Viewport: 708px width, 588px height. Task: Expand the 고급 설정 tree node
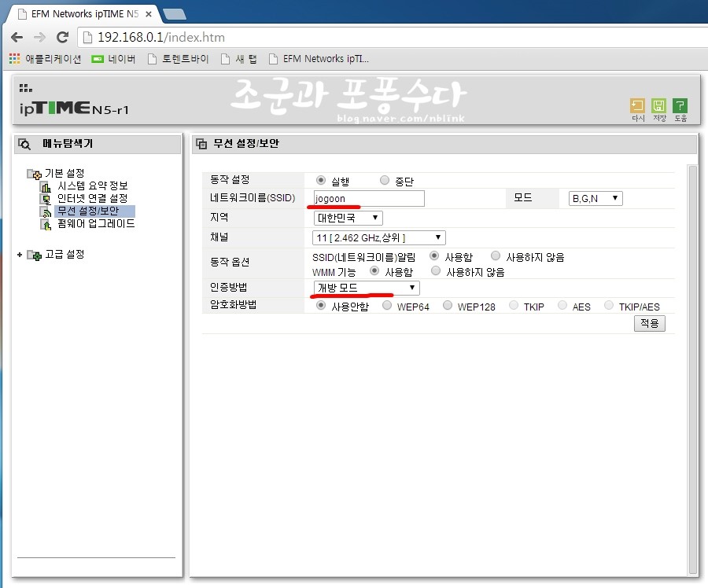point(20,255)
